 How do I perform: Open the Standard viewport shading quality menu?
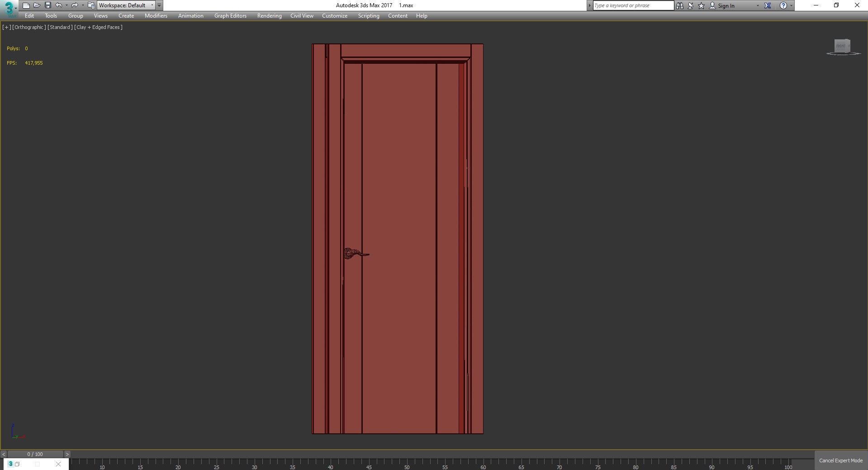(x=60, y=27)
